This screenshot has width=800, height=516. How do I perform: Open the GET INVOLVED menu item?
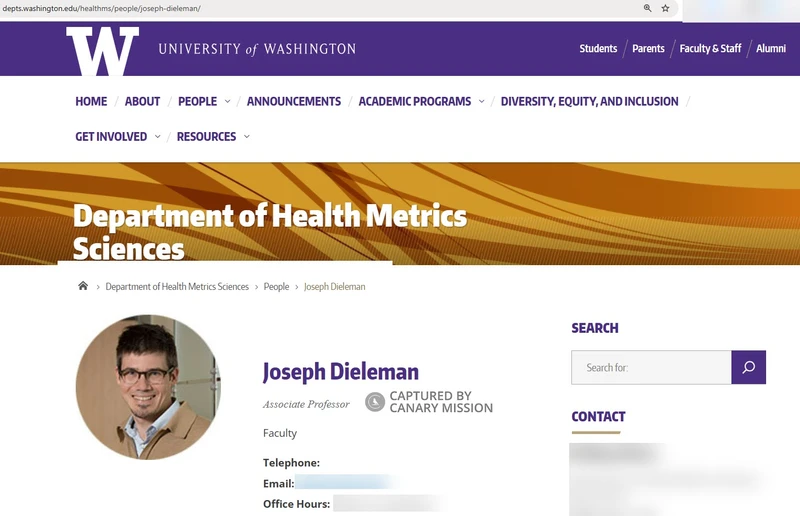111,137
